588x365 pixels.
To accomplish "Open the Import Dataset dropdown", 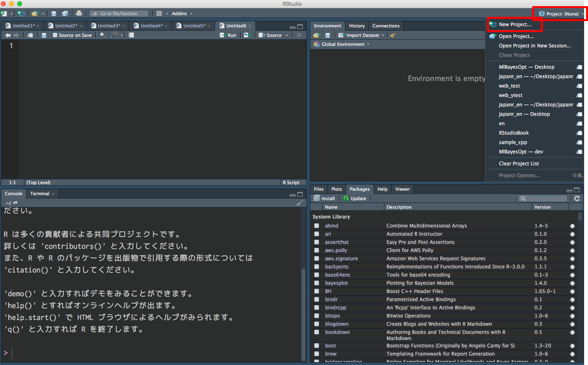I will [362, 35].
